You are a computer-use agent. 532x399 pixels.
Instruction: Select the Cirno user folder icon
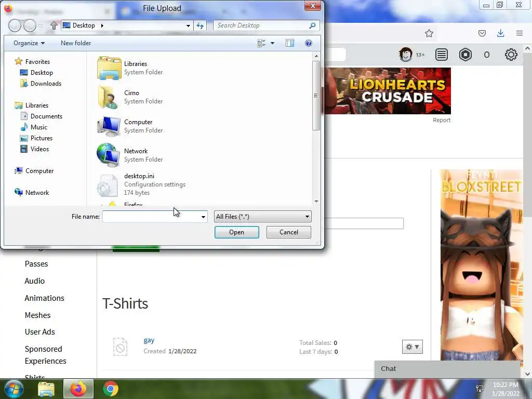click(109, 97)
